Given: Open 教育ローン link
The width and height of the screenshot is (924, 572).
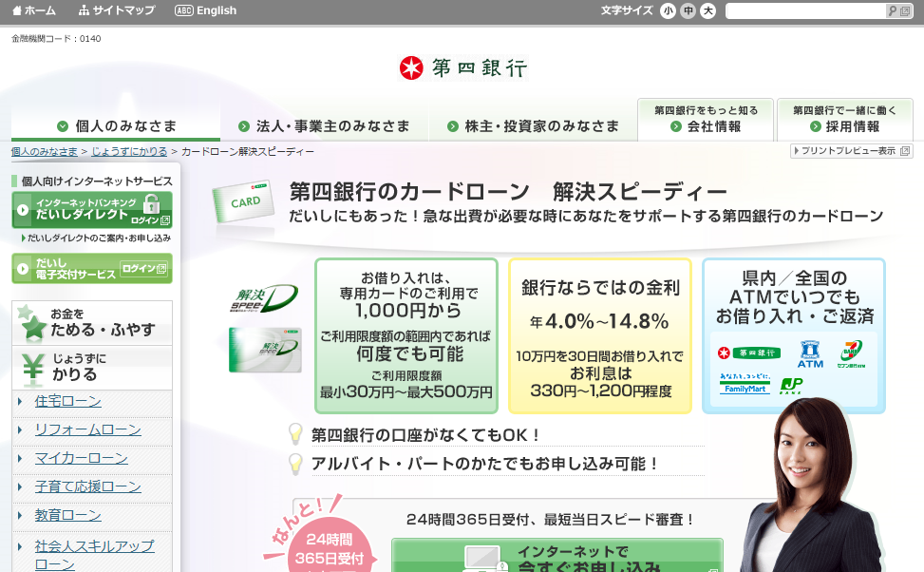Looking at the screenshot, I should click(67, 515).
